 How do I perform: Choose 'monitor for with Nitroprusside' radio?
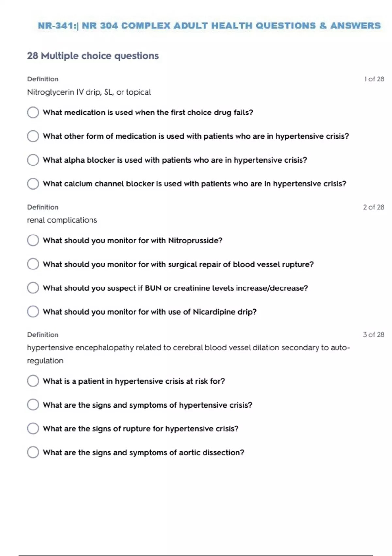[x=33, y=240]
